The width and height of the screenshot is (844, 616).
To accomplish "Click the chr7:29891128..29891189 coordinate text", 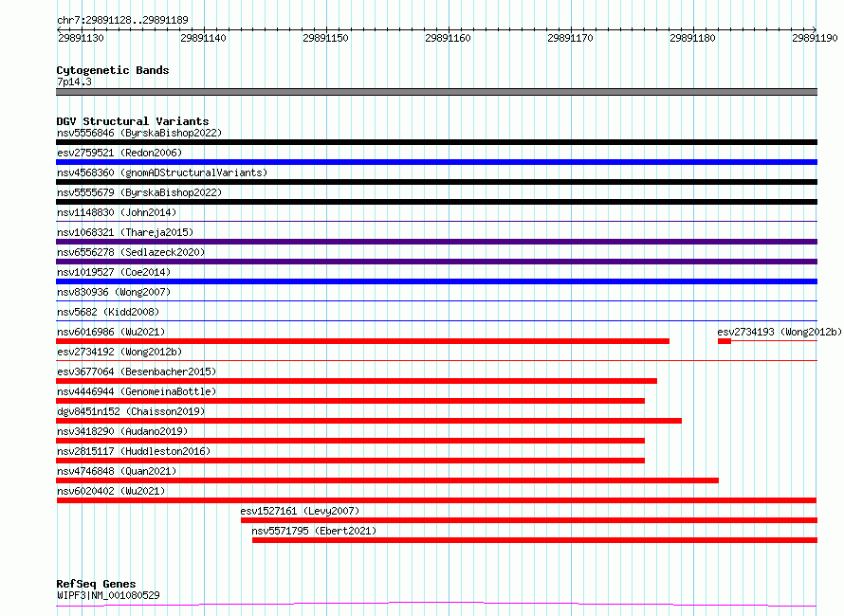I will point(122,20).
